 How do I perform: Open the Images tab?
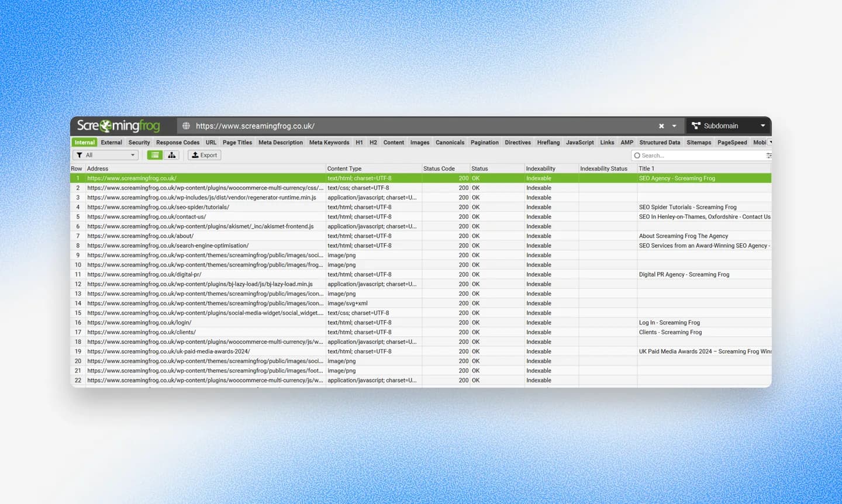420,142
